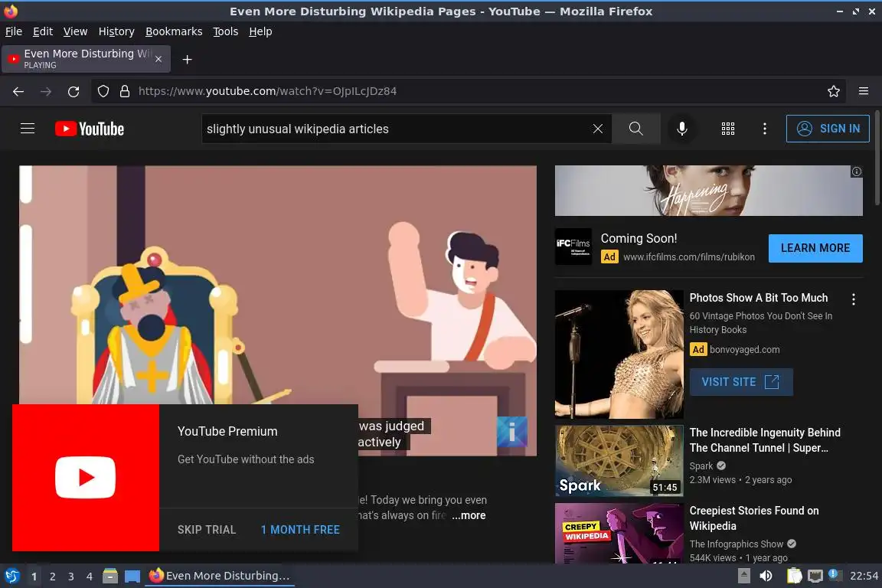Click the show desktop taskbar icon
Image resolution: width=882 pixels, height=588 pixels.
pos(132,577)
